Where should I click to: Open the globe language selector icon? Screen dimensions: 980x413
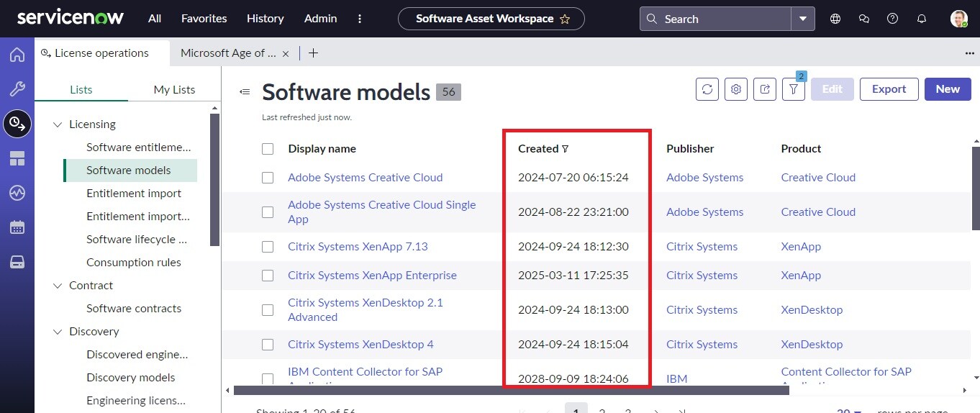(835, 19)
